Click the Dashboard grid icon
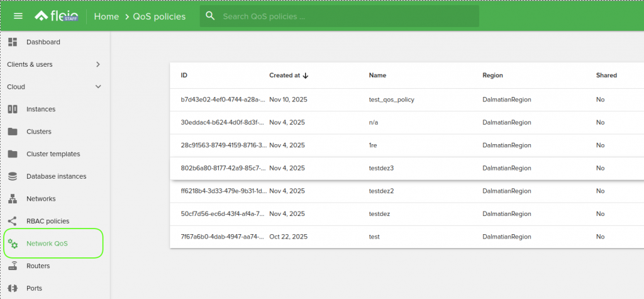This screenshot has height=299, width=644. (x=13, y=42)
